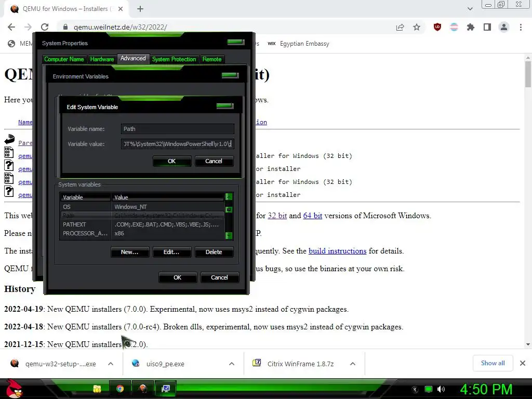The width and height of the screenshot is (532, 399).
Task: Open Chrome three-dot menu
Action: 521,27
